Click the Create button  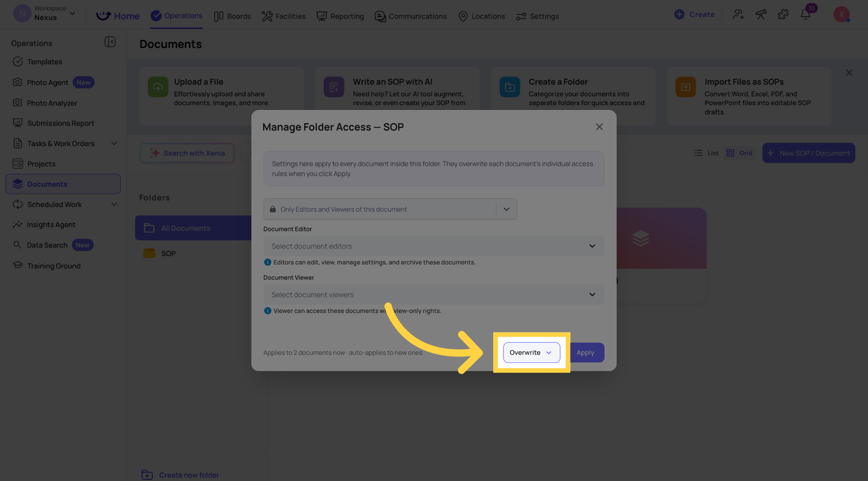[694, 14]
